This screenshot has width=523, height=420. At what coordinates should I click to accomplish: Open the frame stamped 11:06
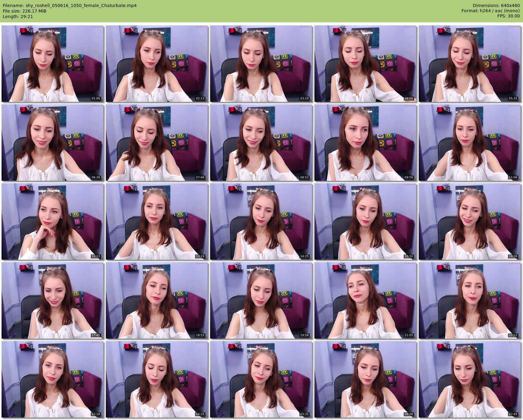[x=470, y=143]
